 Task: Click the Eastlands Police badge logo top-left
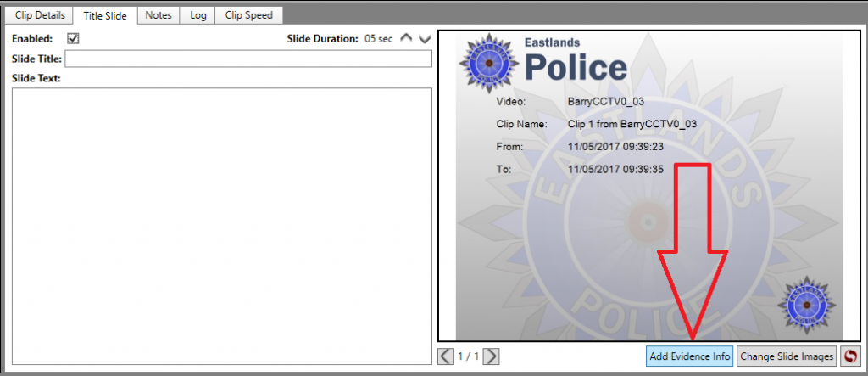pyautogui.click(x=489, y=63)
